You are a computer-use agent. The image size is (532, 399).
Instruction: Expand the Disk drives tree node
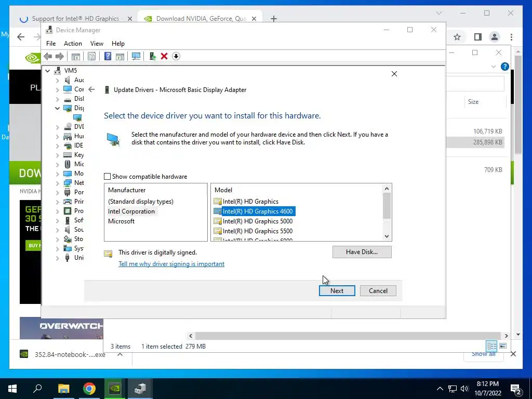pyautogui.click(x=57, y=99)
